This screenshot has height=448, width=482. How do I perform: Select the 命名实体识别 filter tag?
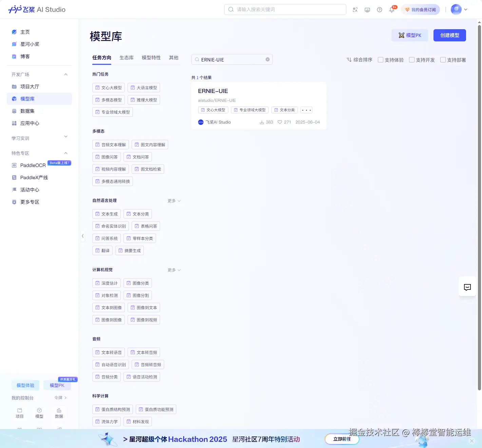tap(111, 226)
